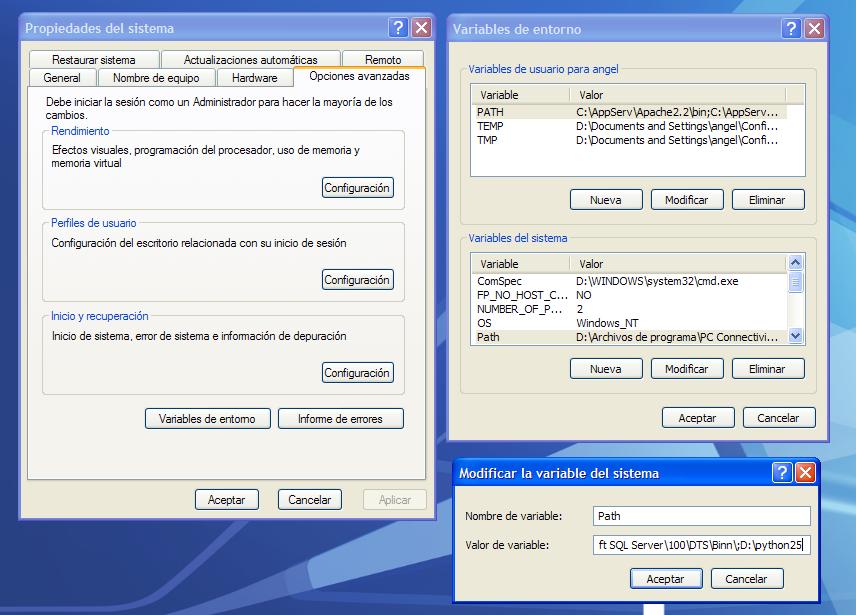Click the help icon in Variables de entorno
Viewport: 856px width, 615px height.
pyautogui.click(x=792, y=28)
